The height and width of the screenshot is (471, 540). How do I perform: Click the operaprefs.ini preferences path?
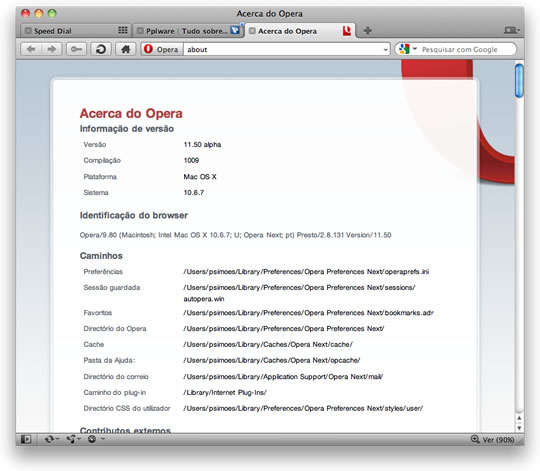point(306,271)
